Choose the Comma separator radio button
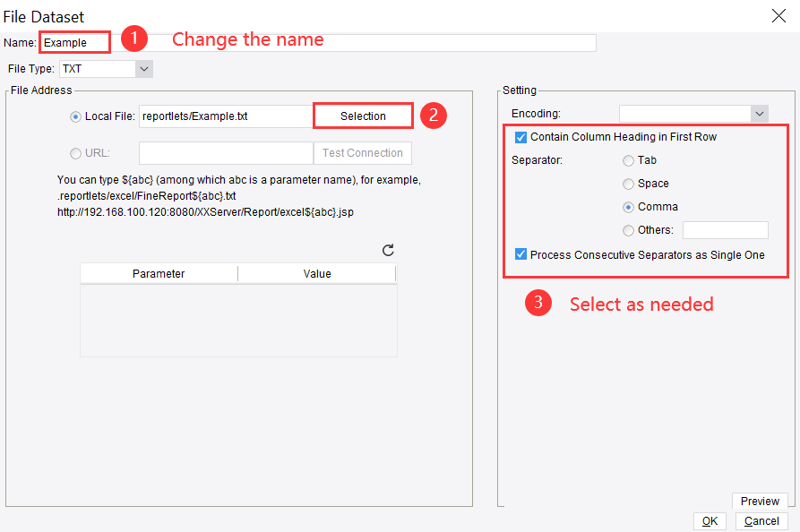This screenshot has width=800, height=532. coord(629,207)
